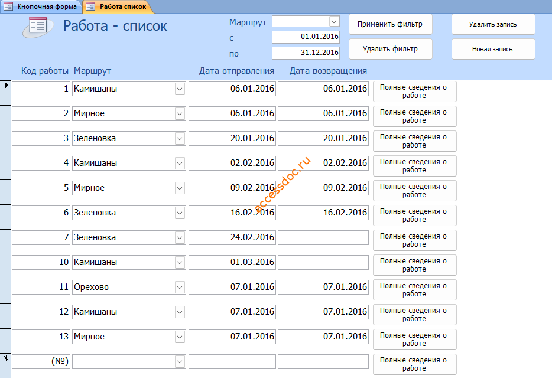Click the Мирное route text in row 13
The image size is (552, 392).
click(x=89, y=337)
